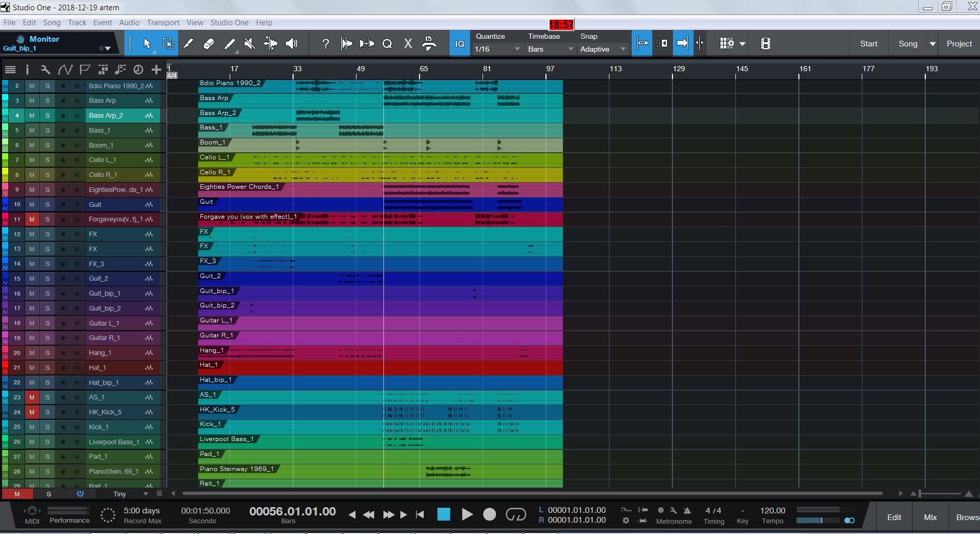Click the X icon in the toolbar
Viewport: 980px width, 534px height.
408,44
